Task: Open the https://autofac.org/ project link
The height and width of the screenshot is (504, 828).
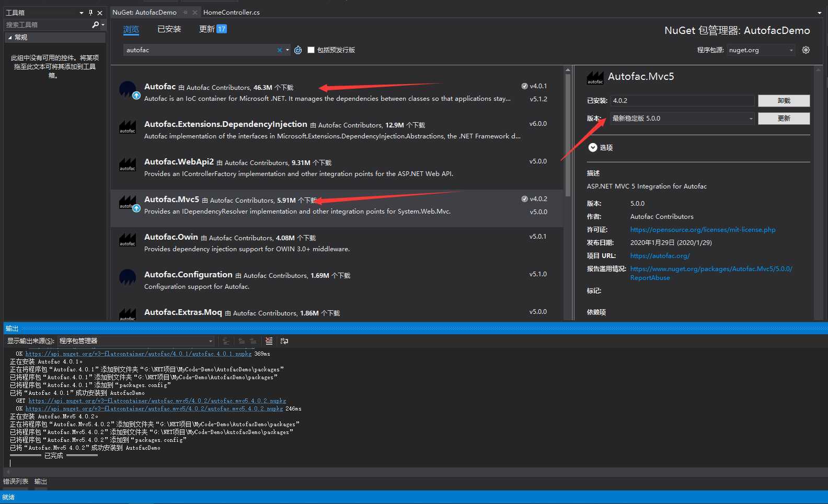Action: (x=660, y=256)
